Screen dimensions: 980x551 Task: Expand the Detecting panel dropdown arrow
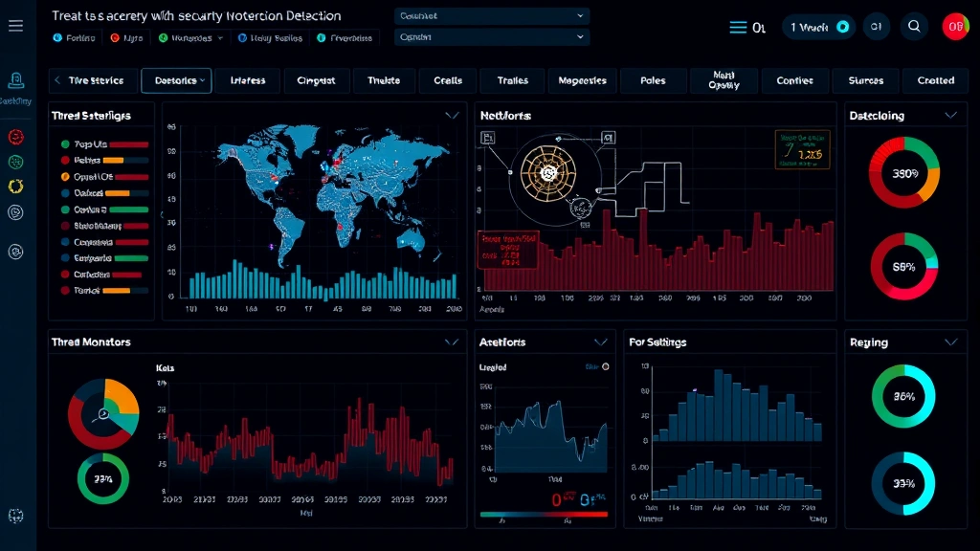point(951,114)
